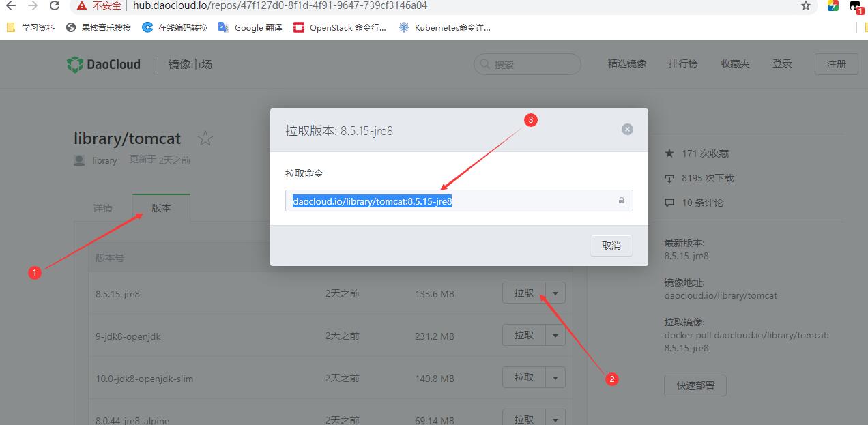Click 拉取 button for 9-jdk8-openjdk
This screenshot has width=868, height=425.
pos(524,336)
